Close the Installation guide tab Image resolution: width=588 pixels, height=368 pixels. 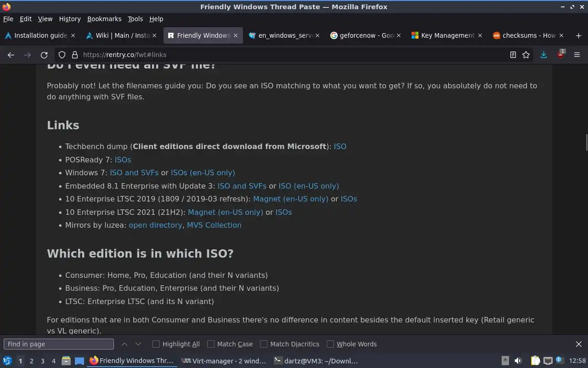coord(73,35)
